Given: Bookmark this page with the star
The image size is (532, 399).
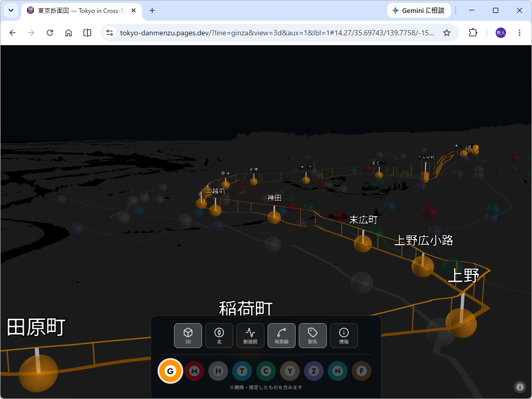Looking at the screenshot, I should click(447, 33).
